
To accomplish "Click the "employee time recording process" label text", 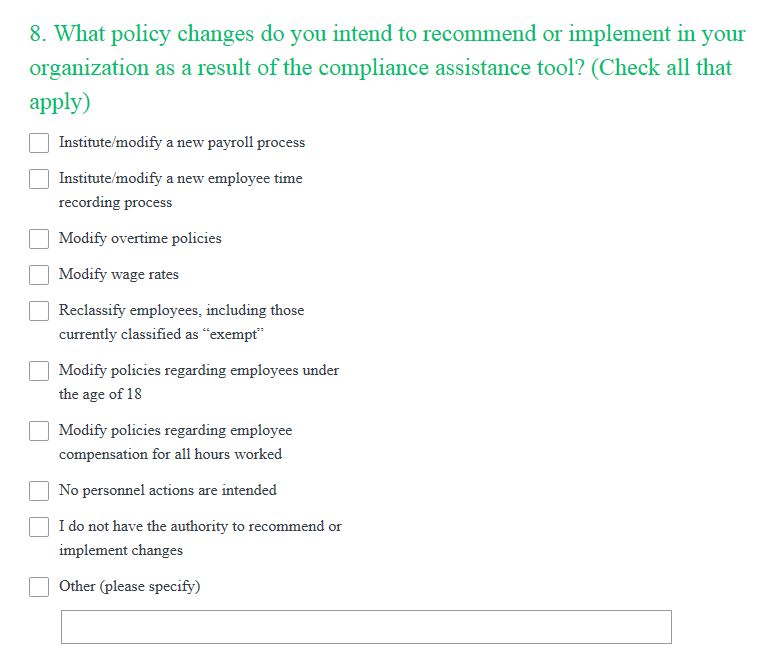I will (x=180, y=190).
